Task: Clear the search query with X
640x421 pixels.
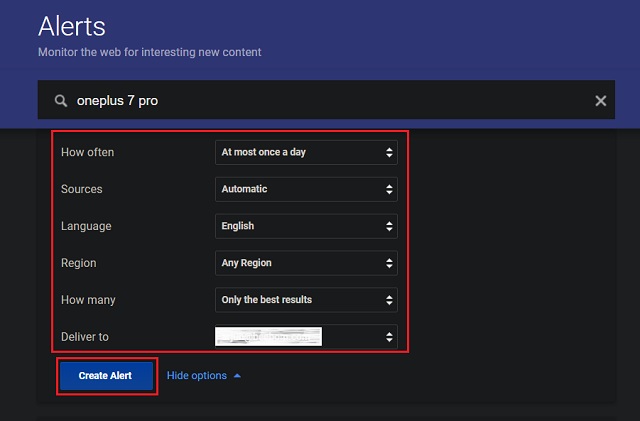Action: (x=600, y=100)
